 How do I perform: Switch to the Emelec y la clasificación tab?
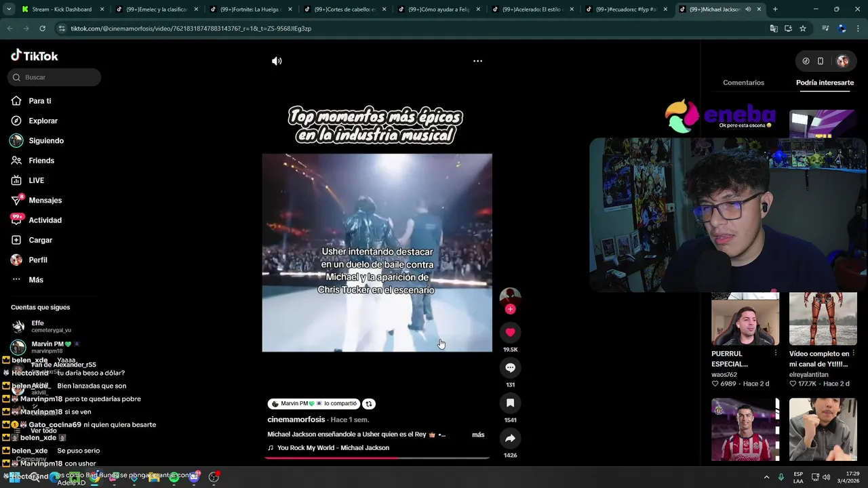[157, 9]
